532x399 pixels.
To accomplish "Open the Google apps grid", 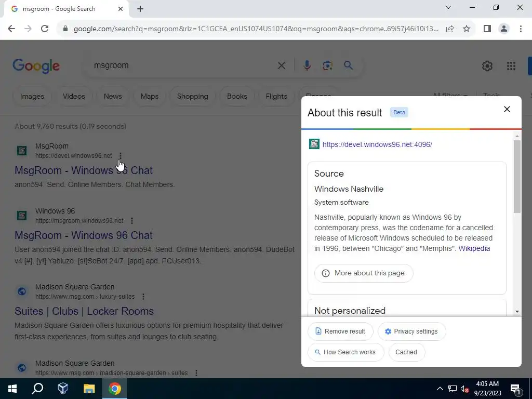I will (x=511, y=66).
